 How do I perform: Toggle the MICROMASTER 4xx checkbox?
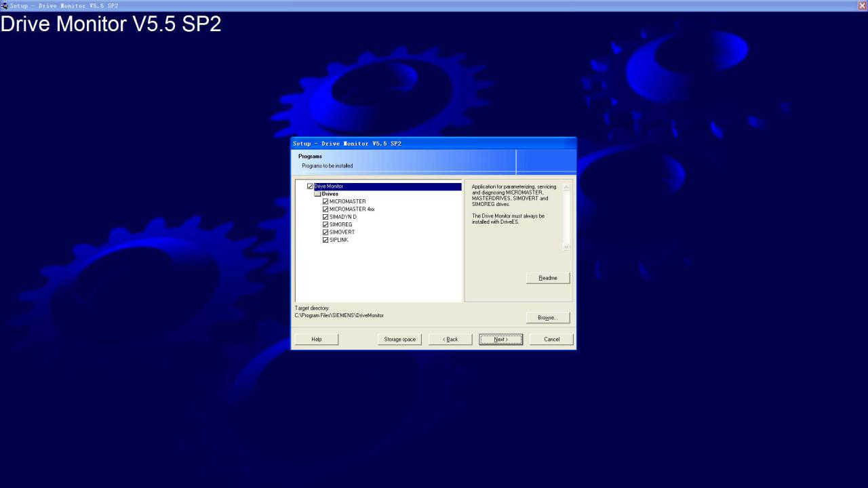325,209
